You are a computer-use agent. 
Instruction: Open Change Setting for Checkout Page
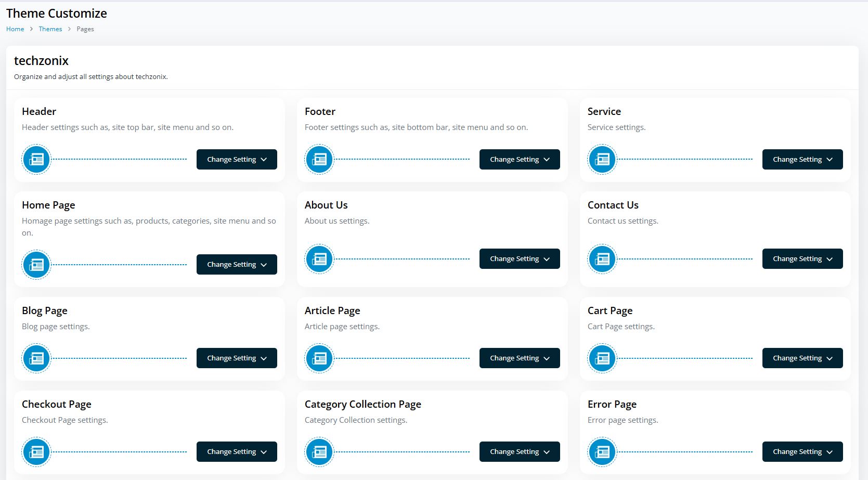(x=237, y=452)
